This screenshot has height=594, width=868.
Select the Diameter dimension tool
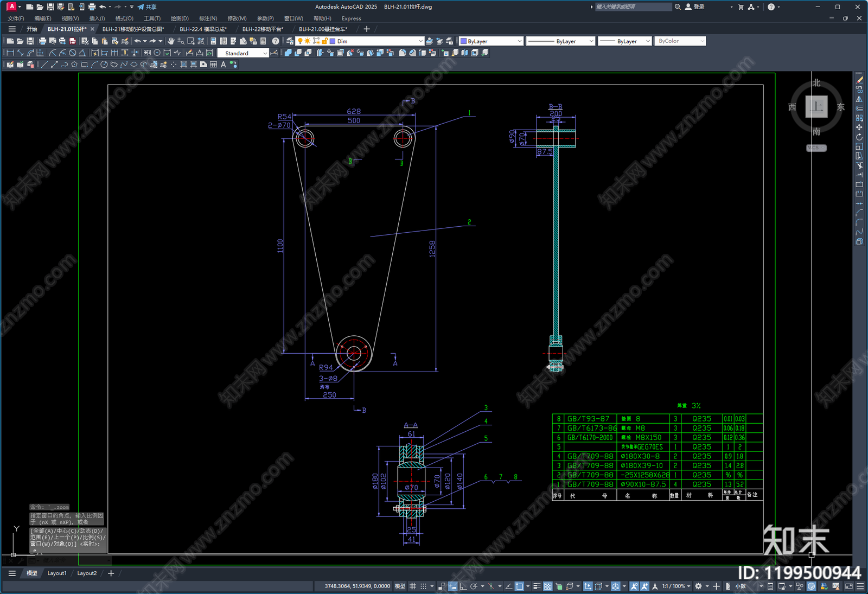coord(72,53)
